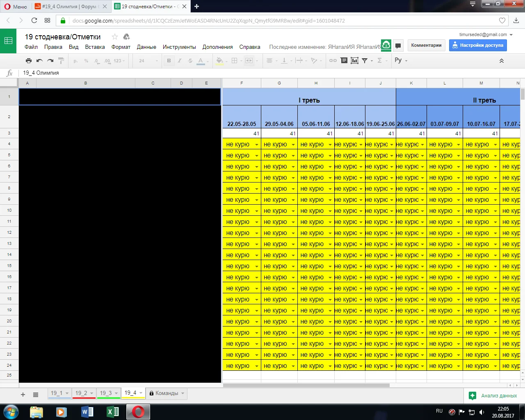The height and width of the screenshot is (420, 525).
Task: Open the fill color swatch picker
Action: click(219, 60)
